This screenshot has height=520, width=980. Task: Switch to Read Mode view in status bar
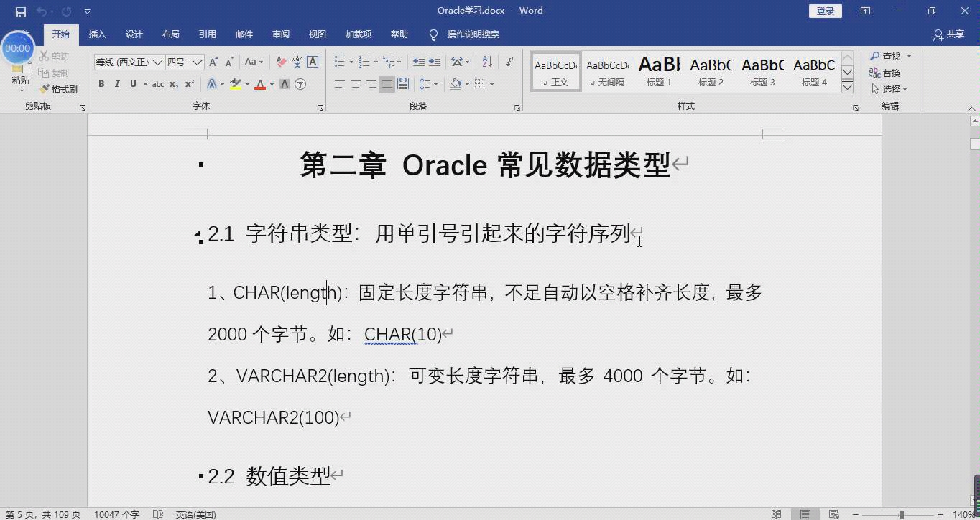point(776,514)
